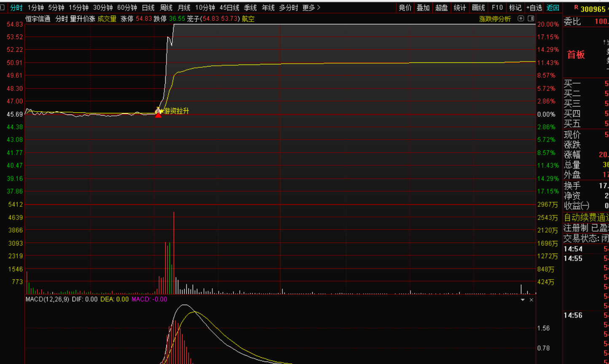Open the 画线 drawing tools
Viewport: 609px width, 364px height.
pos(478,8)
